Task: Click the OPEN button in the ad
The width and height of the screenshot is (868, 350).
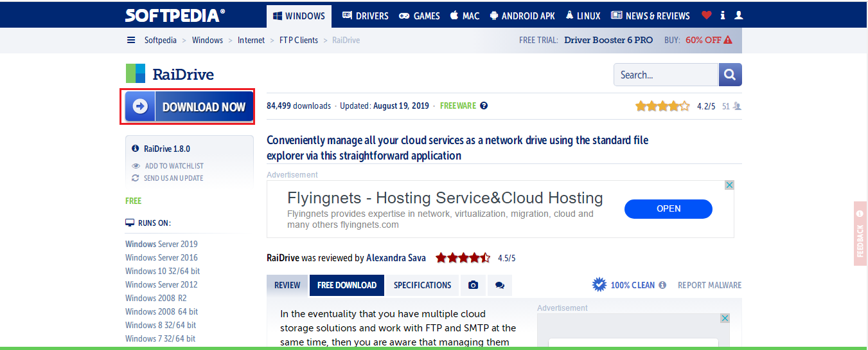Action: tap(668, 208)
